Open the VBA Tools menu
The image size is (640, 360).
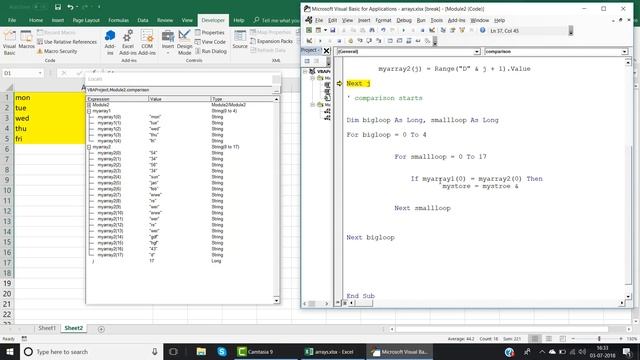pyautogui.click(x=436, y=20)
